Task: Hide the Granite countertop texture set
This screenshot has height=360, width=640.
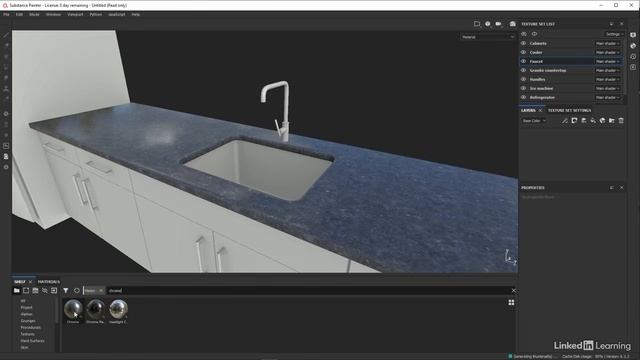Action: (523, 70)
